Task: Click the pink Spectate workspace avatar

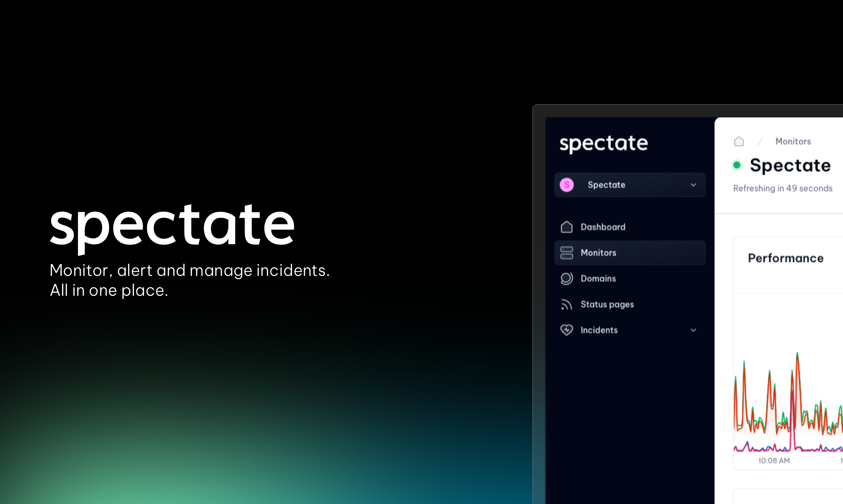Action: click(x=566, y=185)
